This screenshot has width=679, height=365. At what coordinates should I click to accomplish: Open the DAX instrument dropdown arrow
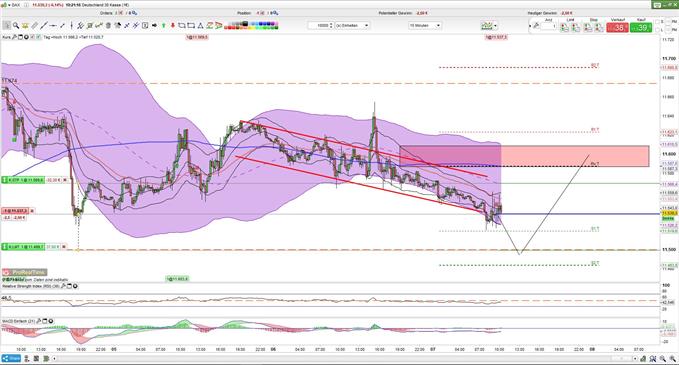tap(9, 5)
